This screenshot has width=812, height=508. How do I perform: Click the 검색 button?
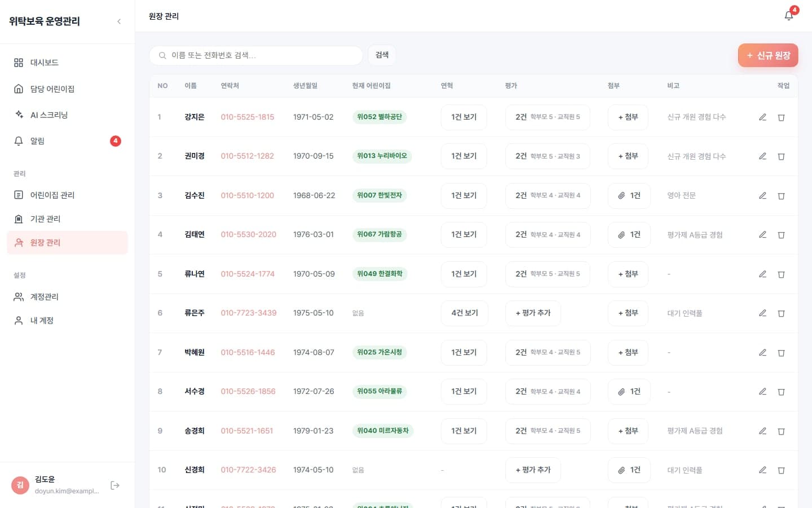[x=382, y=55]
